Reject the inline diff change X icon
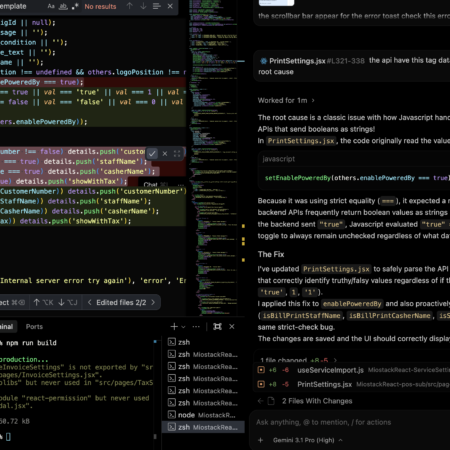Screen dimensions: 450x450 pos(165,154)
